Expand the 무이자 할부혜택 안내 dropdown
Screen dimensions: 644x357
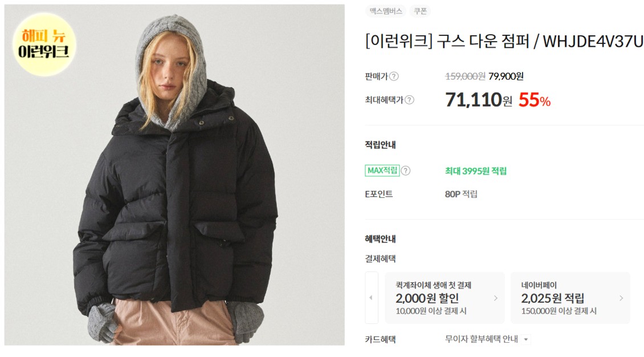coord(487,339)
